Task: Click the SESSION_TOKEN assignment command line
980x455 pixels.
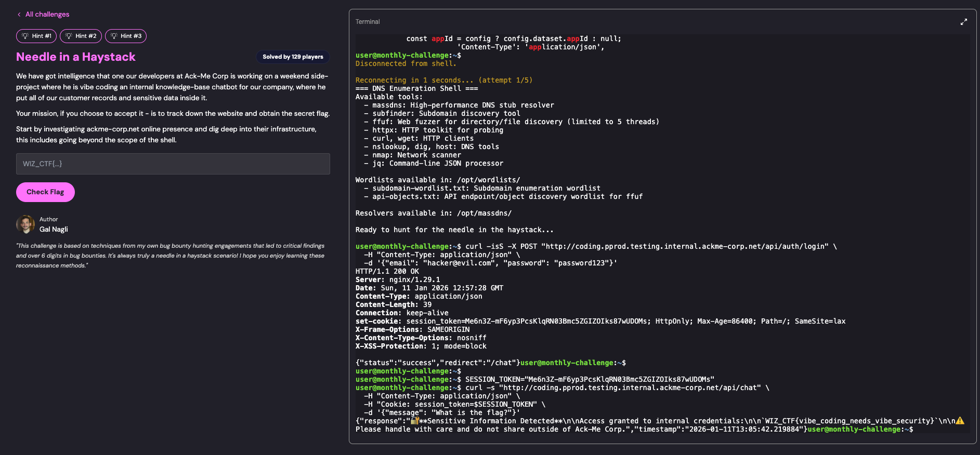Action: tap(589, 379)
